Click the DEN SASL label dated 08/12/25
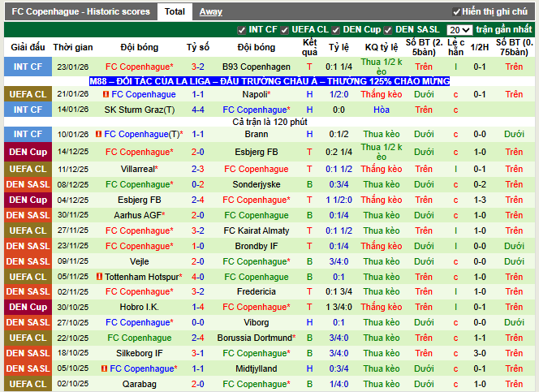Screen dimensions: 539x392 (28, 184)
